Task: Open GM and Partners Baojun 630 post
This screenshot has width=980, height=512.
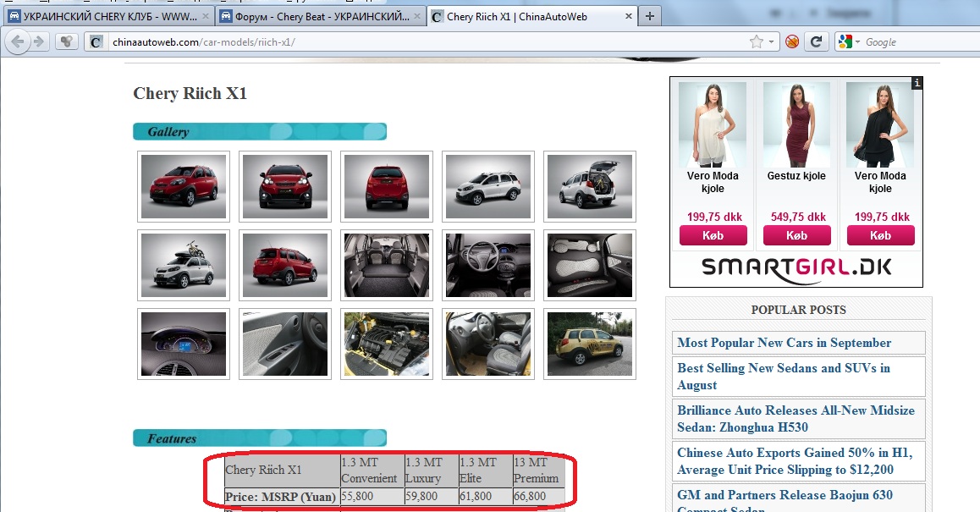Action: click(x=785, y=500)
